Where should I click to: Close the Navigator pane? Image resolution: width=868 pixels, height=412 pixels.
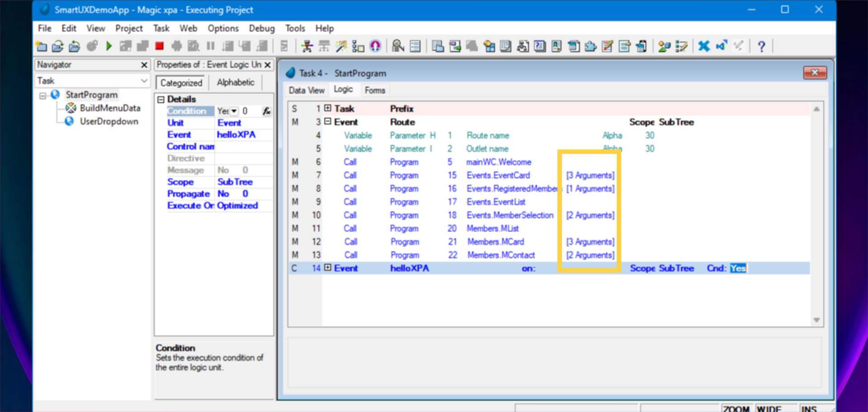144,65
